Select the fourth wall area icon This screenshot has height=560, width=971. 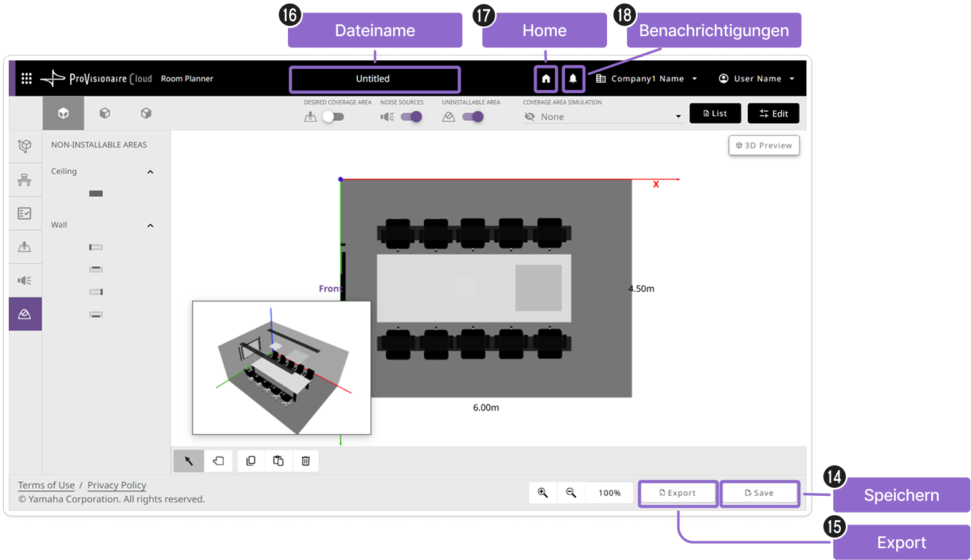click(96, 315)
